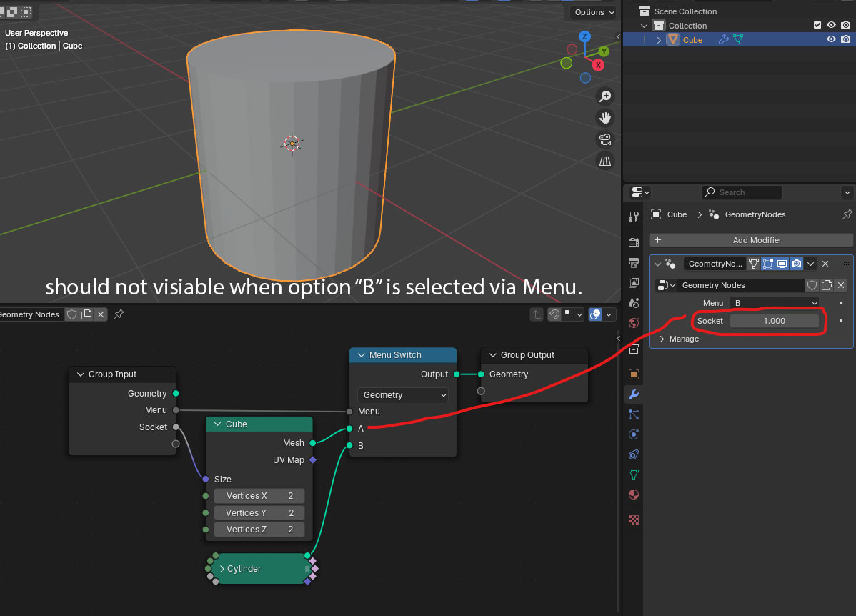Screen dimensions: 856x616
Task: Open the Render properties tab
Action: [633, 242]
